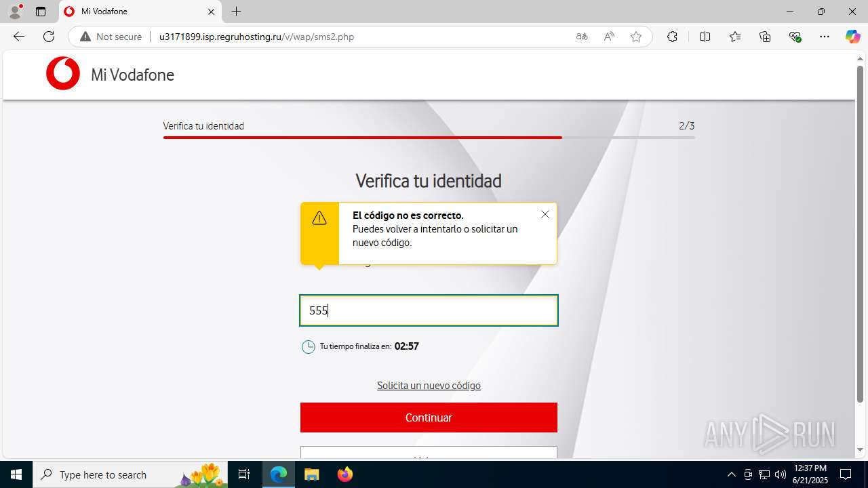Show hidden system tray icons
This screenshot has width=868, height=488.
[731, 474]
